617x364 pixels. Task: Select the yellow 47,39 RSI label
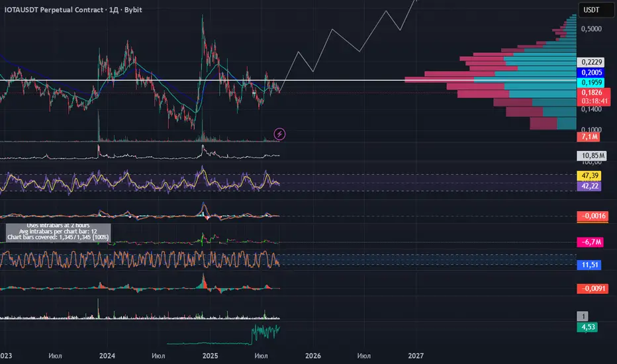[x=589, y=175]
